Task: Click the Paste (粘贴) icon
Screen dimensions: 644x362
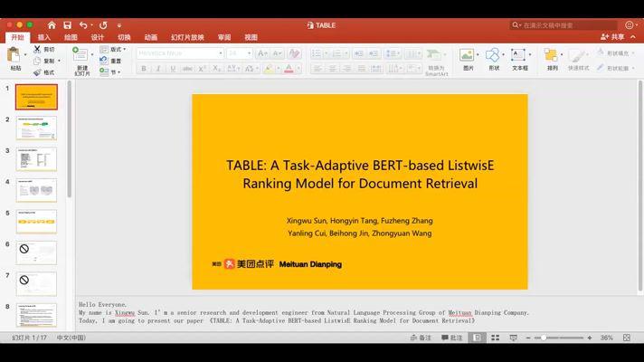Action: point(15,56)
